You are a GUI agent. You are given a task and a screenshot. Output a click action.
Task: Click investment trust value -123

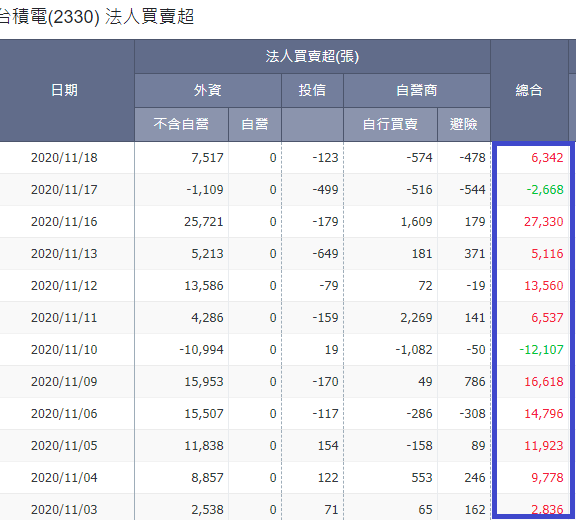[x=325, y=158]
